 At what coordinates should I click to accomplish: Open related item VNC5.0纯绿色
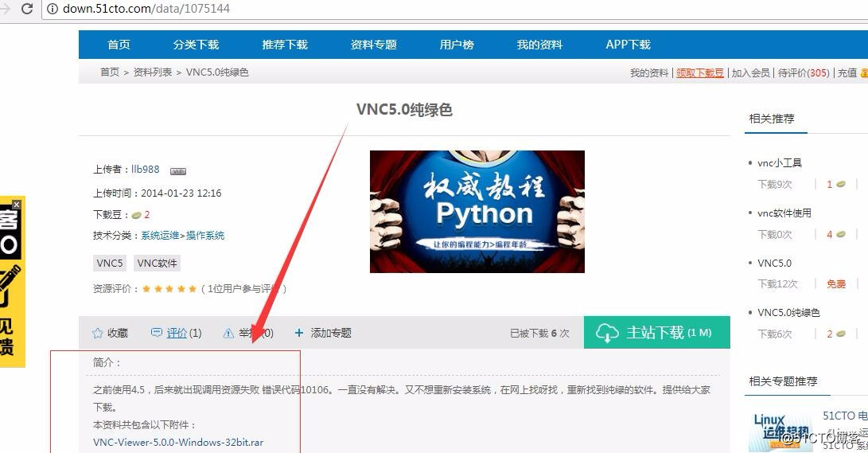pyautogui.click(x=788, y=312)
